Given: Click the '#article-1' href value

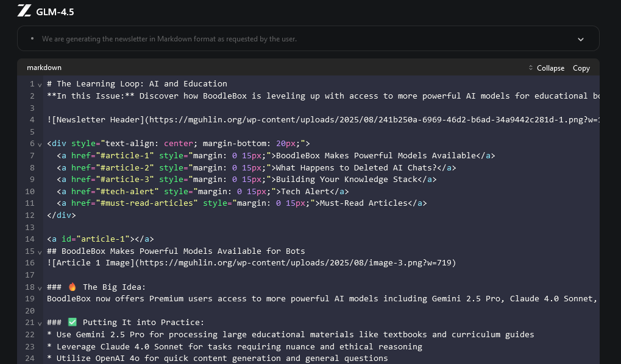Looking at the screenshot, I should coord(125,155).
